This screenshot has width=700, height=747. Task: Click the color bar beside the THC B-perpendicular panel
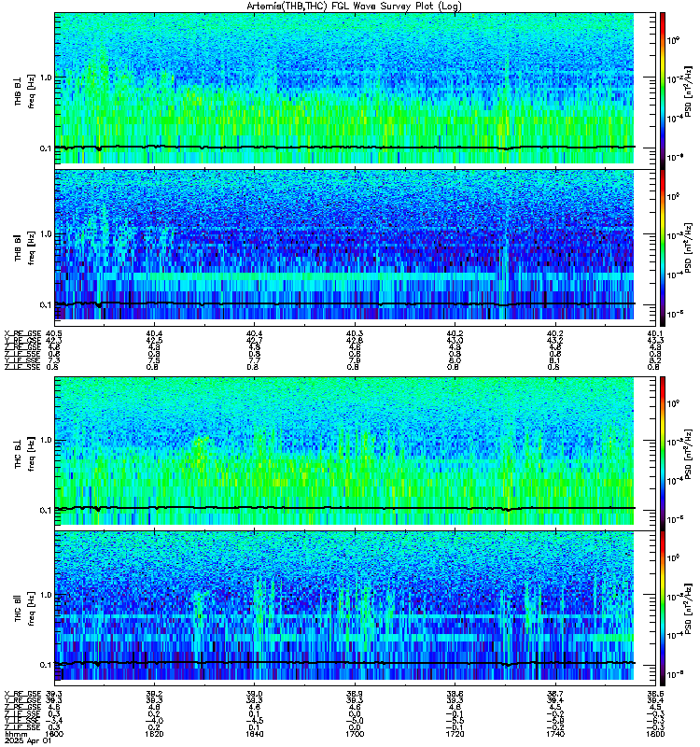[663, 453]
